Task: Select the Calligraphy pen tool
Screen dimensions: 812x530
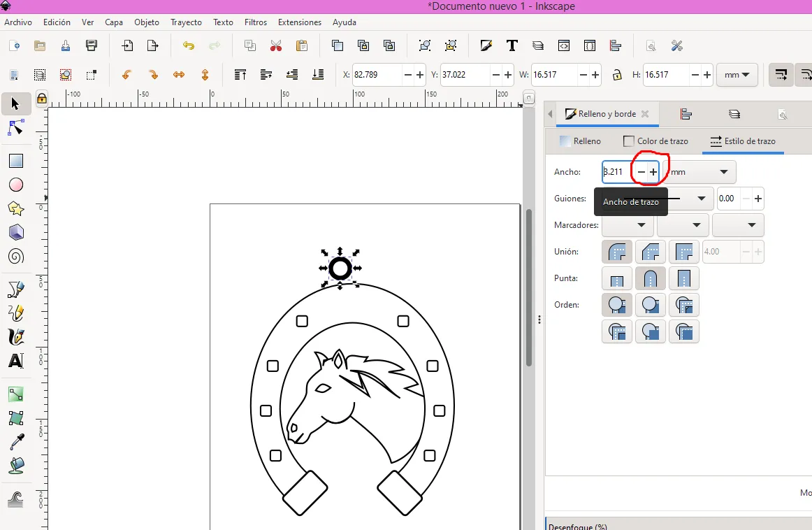Action: point(15,337)
